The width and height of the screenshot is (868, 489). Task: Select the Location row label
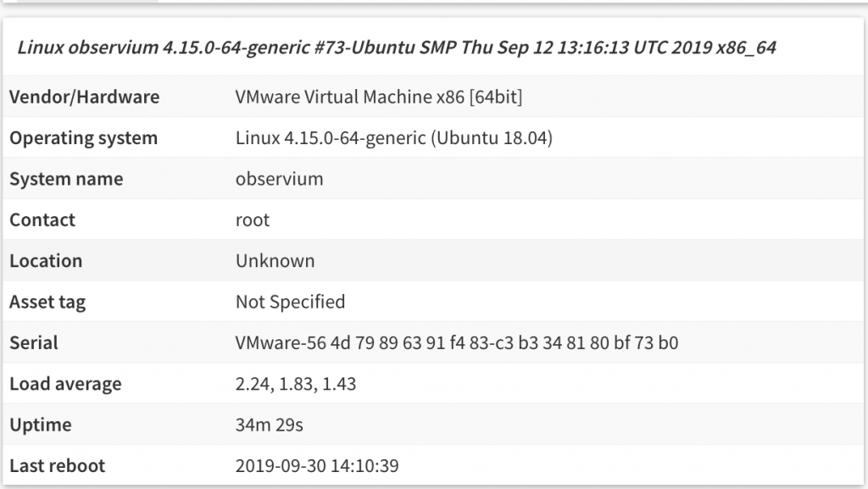coord(46,260)
